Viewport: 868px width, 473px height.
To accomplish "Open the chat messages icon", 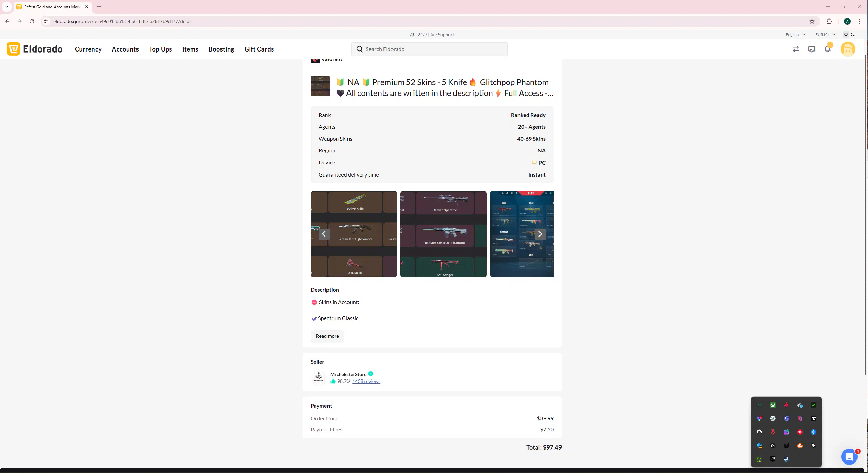I will pos(811,49).
